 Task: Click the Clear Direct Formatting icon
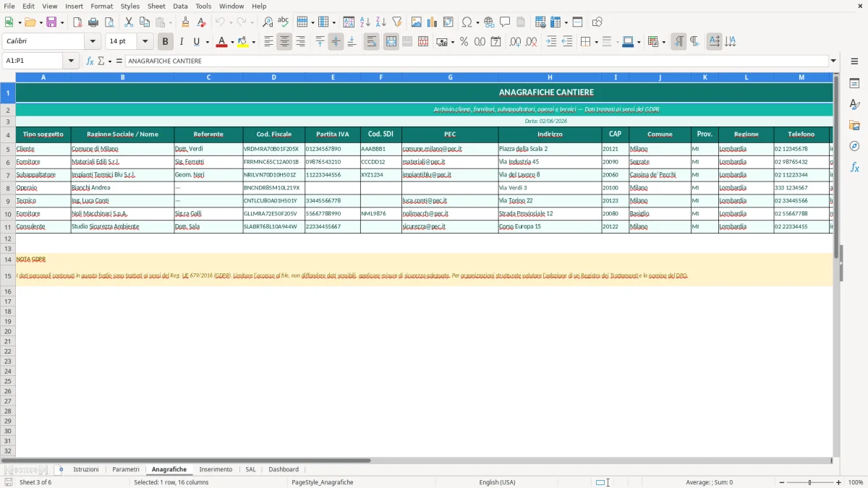pyautogui.click(x=201, y=22)
